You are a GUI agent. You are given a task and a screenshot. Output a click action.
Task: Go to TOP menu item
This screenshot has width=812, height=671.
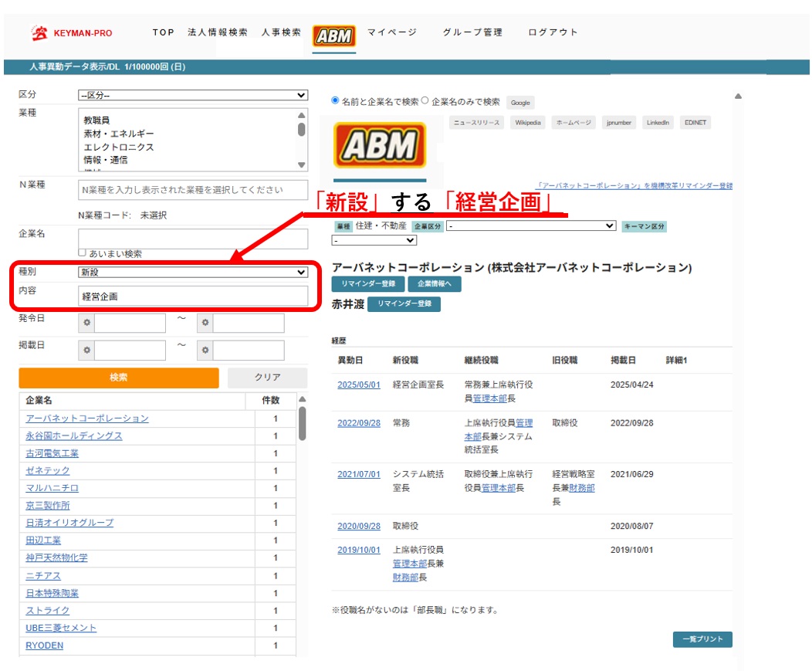(163, 32)
